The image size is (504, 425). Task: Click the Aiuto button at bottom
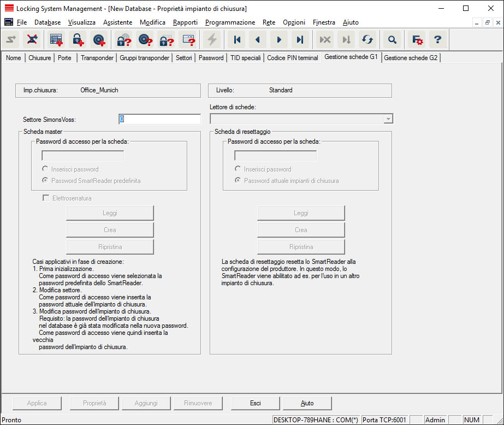click(x=307, y=403)
